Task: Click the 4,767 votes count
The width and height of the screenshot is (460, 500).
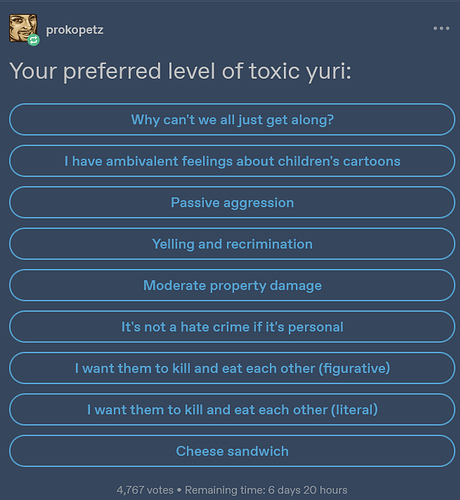Action: pyautogui.click(x=145, y=490)
